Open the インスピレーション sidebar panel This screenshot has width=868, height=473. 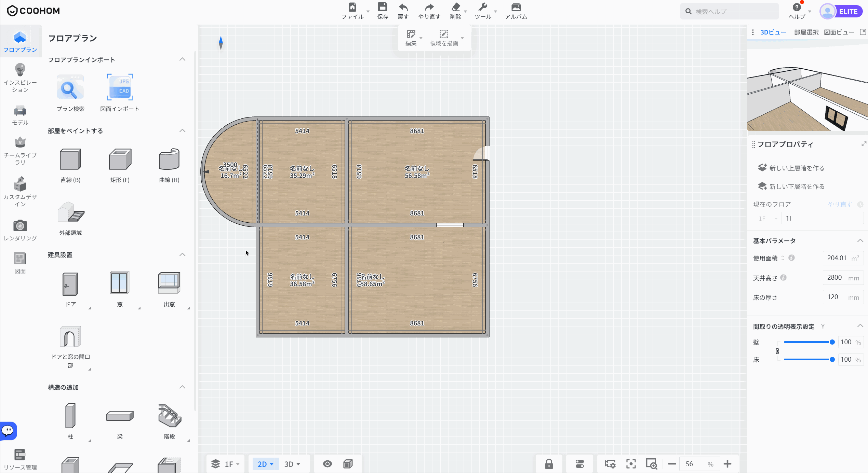pos(20,78)
